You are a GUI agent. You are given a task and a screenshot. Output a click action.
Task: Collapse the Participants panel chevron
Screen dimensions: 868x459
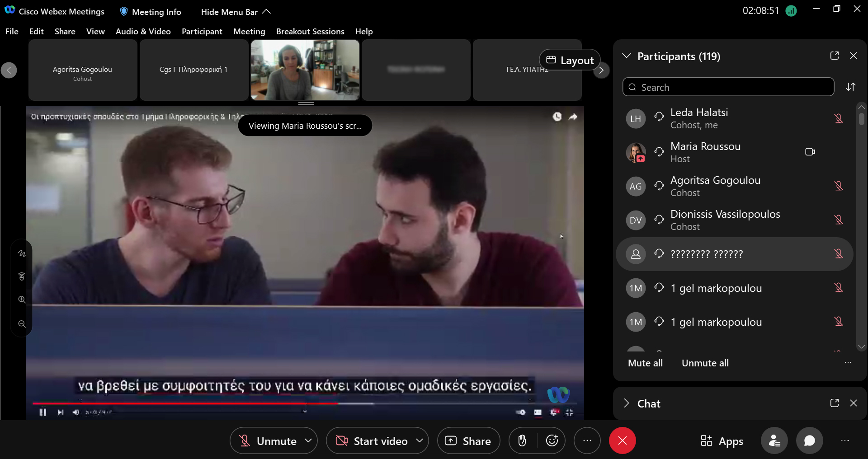pyautogui.click(x=627, y=56)
